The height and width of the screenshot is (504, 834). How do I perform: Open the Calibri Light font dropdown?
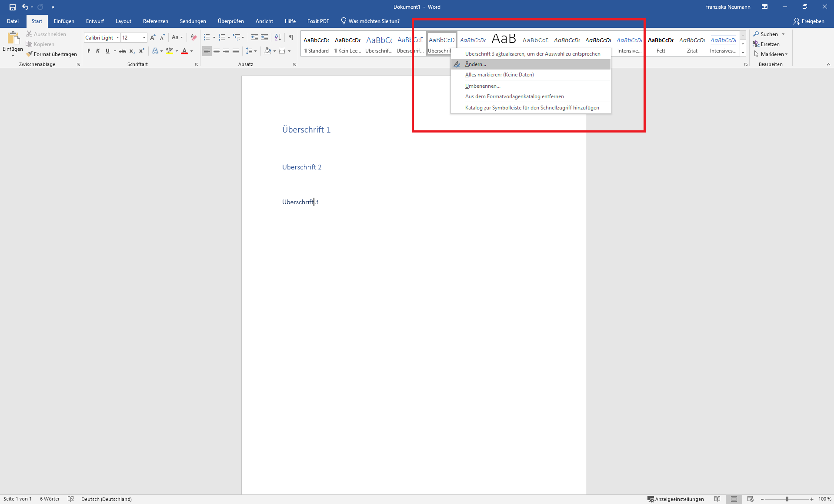tap(117, 37)
